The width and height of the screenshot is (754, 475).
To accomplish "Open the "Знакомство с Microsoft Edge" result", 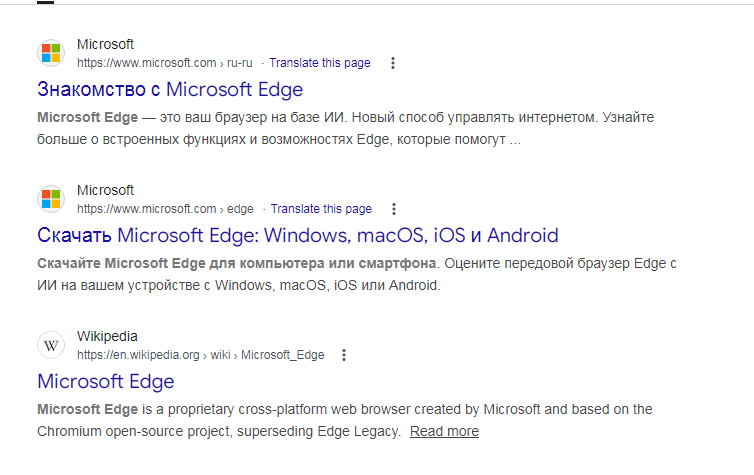I will [170, 90].
